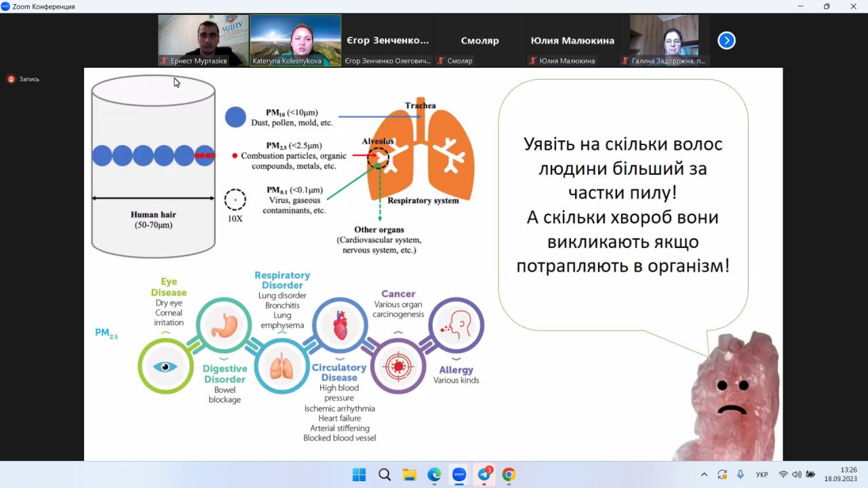This screenshot has height=488, width=868.
Task: Open the clock showing 13:26 18.09.2023
Action: [841, 474]
